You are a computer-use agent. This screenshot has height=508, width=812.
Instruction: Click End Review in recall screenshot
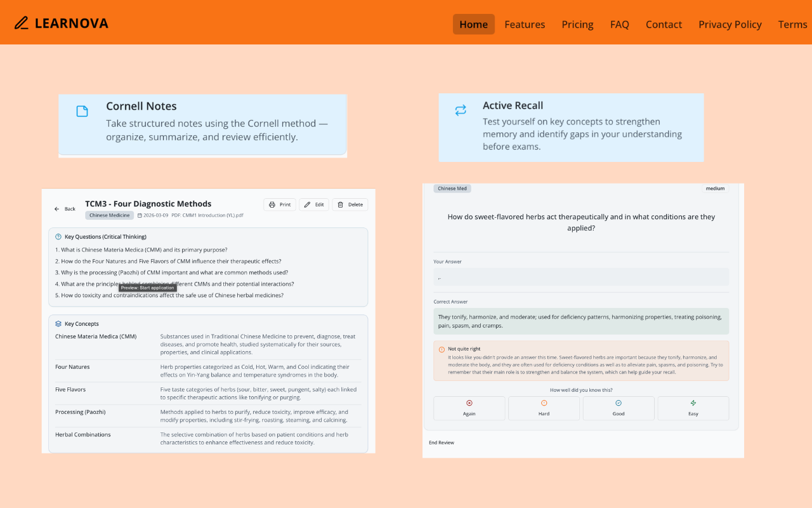click(x=442, y=443)
